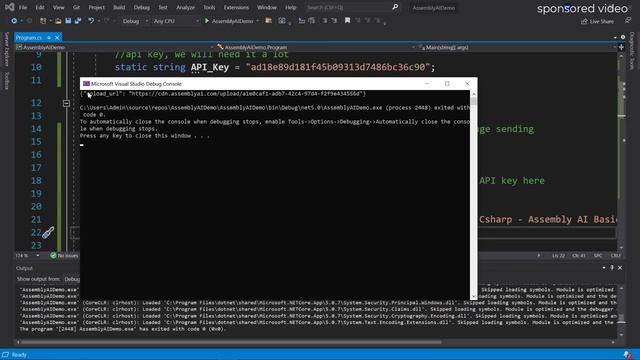Viewport: 640px width, 360px height.
Task: Click the Live Share button
Action: (x=597, y=21)
